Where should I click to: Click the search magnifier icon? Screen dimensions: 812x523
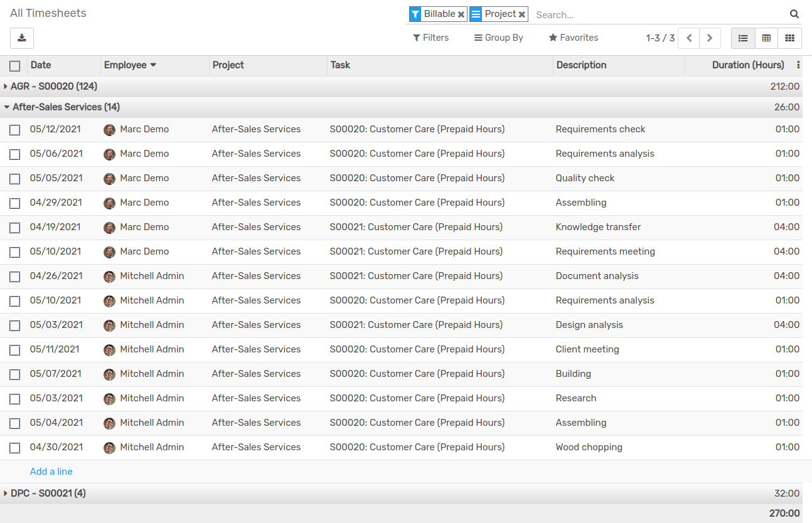point(794,13)
